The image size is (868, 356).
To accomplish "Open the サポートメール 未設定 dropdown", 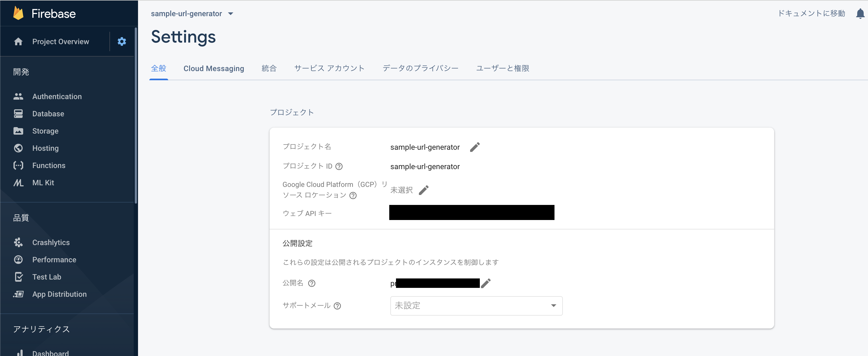I will click(x=476, y=306).
